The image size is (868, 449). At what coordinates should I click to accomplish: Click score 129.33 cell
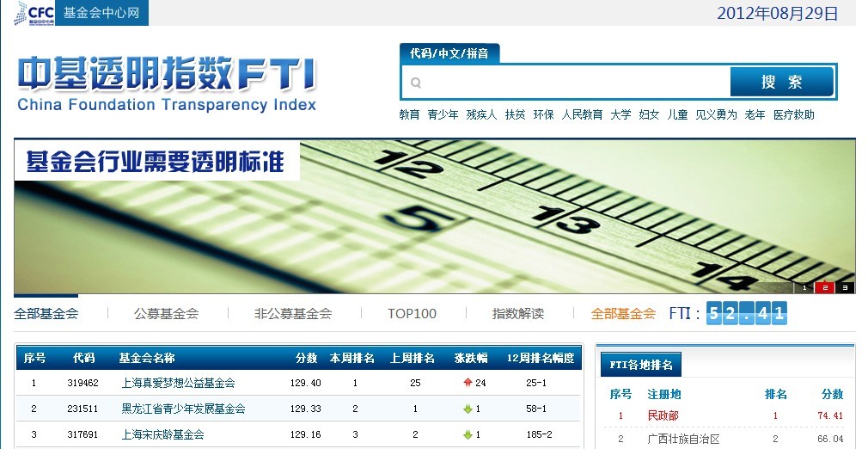[306, 409]
